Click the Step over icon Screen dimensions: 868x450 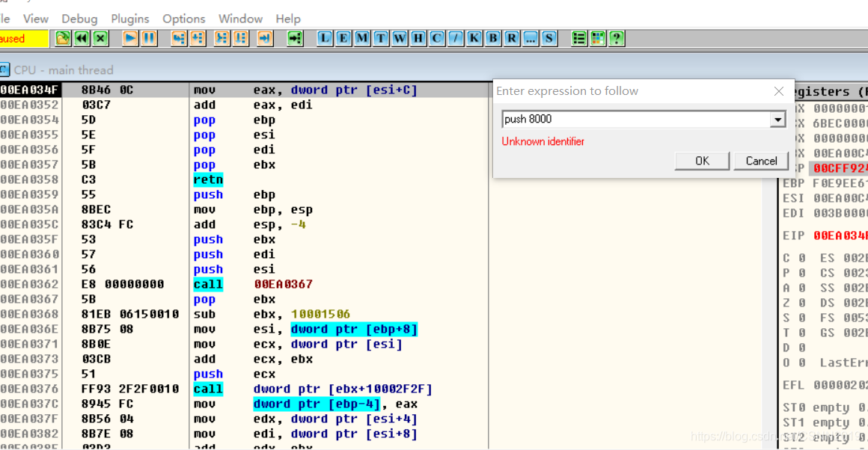[x=198, y=39]
